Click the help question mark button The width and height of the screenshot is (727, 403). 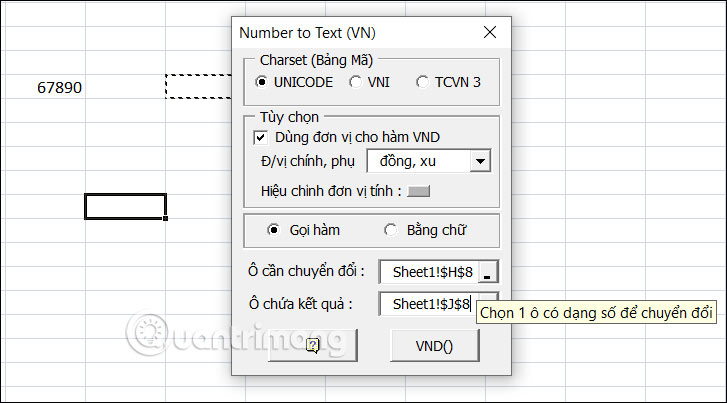coord(313,346)
